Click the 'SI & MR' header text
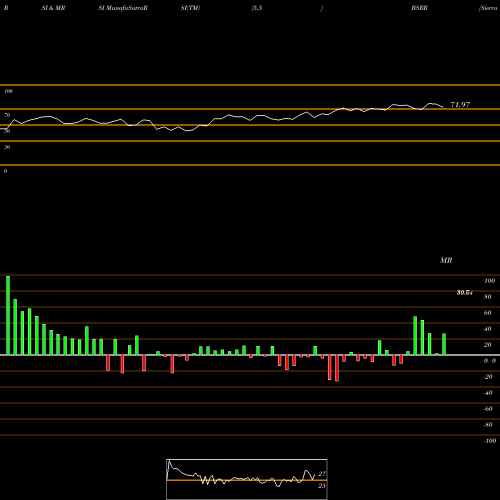 (x=53, y=8)
